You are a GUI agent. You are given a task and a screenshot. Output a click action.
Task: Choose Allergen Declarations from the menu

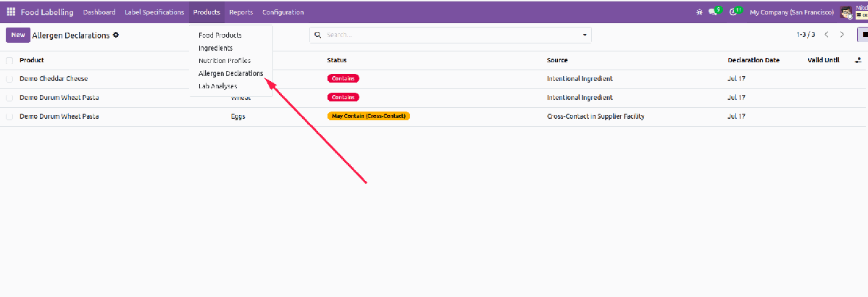pyautogui.click(x=231, y=73)
